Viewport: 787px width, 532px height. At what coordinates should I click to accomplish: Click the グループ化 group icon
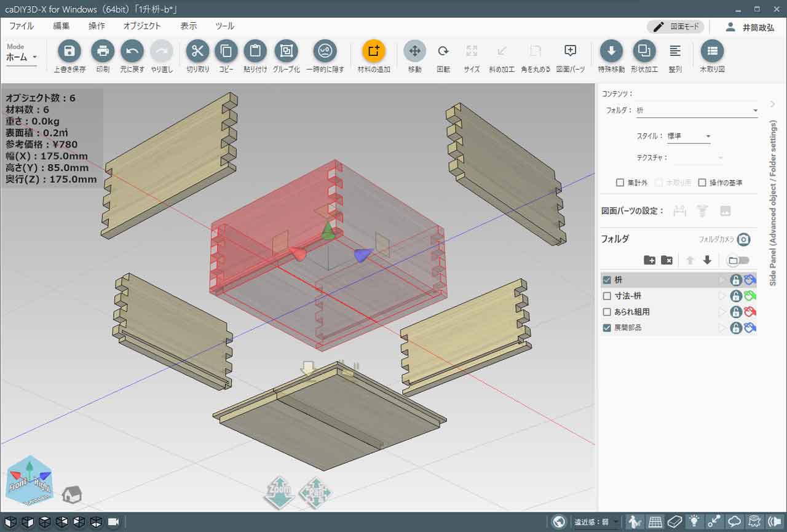286,51
